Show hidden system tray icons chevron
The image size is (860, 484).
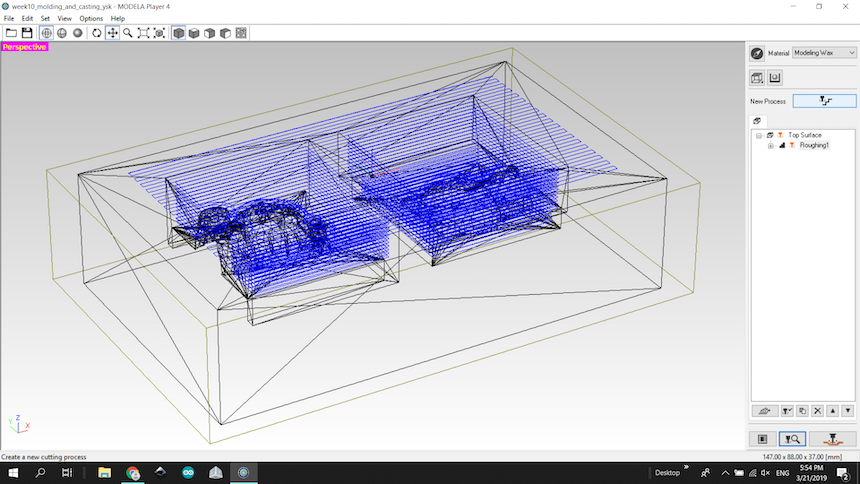click(x=725, y=473)
